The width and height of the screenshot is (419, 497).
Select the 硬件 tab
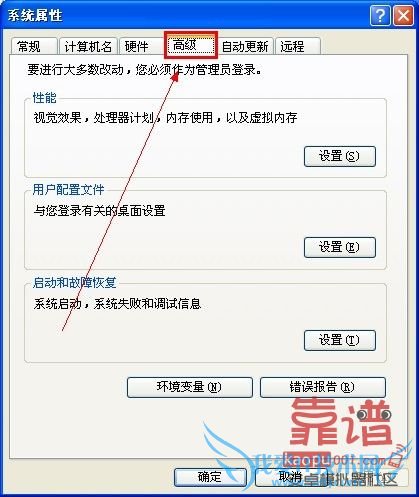click(140, 46)
